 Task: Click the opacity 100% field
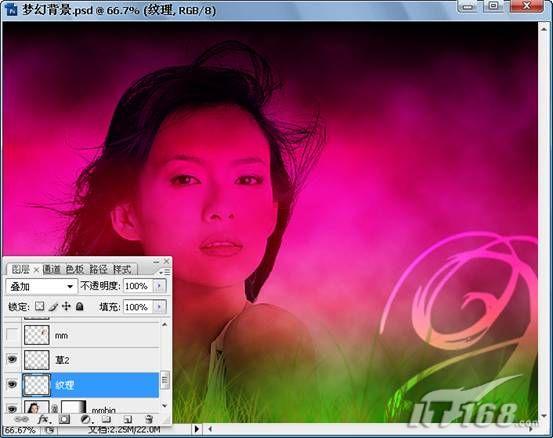coord(138,286)
